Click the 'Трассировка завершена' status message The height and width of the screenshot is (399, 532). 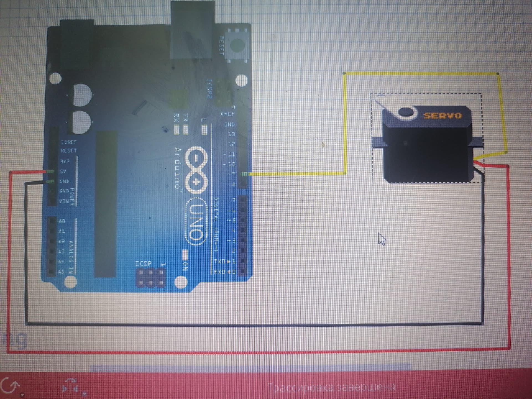coord(331,387)
